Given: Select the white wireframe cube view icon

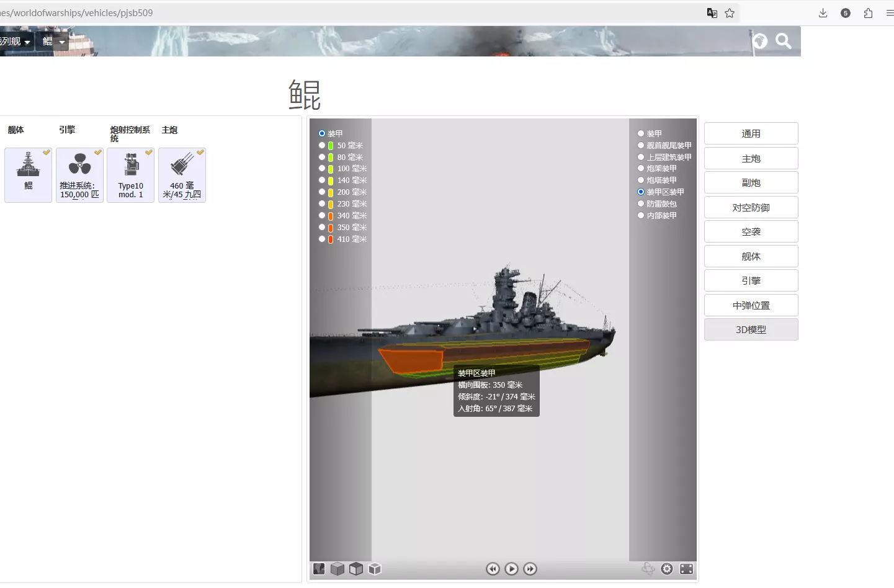Looking at the screenshot, I should pos(375,569).
